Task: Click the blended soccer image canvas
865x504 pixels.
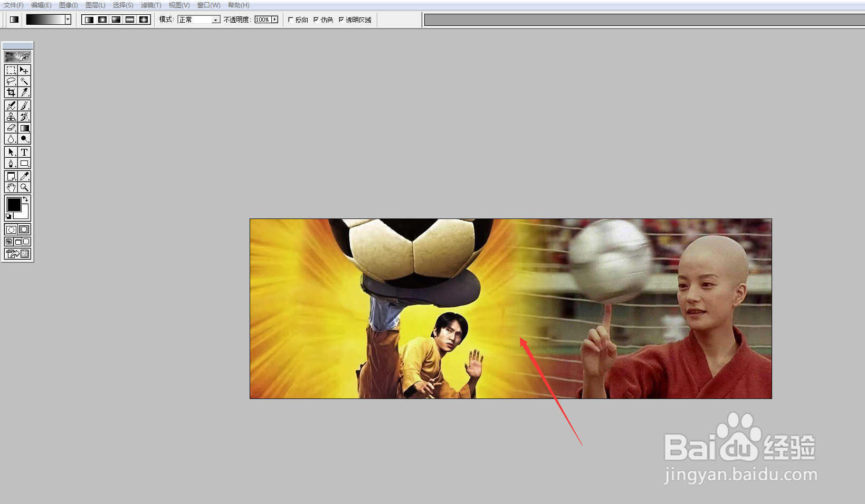Action: click(511, 309)
